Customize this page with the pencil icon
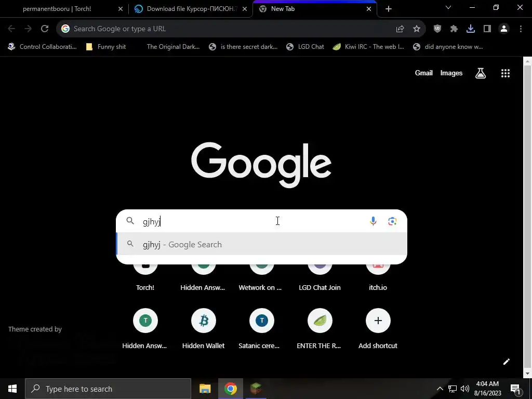This screenshot has height=399, width=532. [507, 362]
